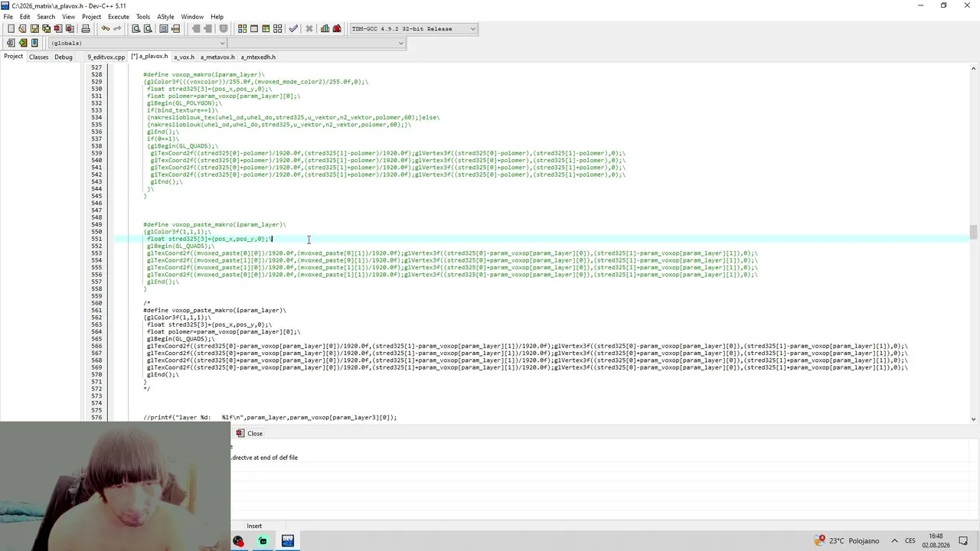
Task: Click the New file toolbar icon
Action: coord(11,28)
